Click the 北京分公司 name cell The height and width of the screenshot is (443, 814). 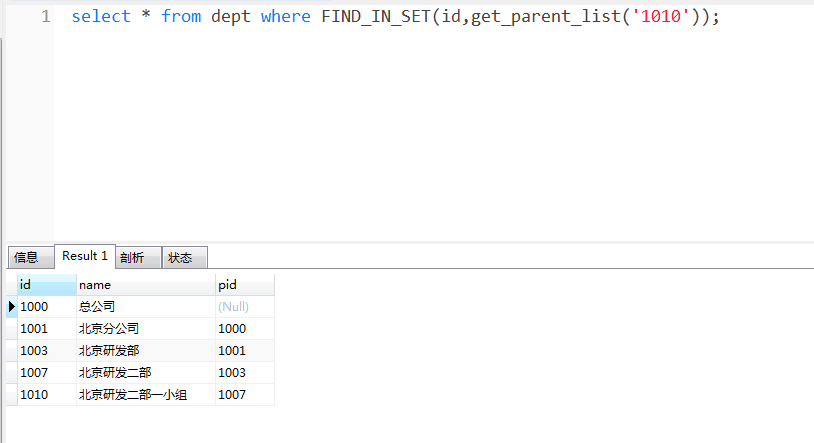click(x=109, y=329)
